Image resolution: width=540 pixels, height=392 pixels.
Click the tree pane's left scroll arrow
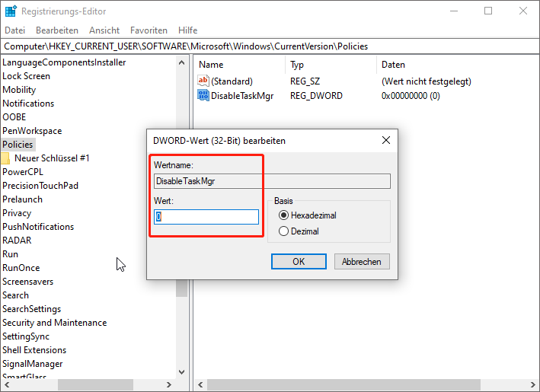point(7,384)
